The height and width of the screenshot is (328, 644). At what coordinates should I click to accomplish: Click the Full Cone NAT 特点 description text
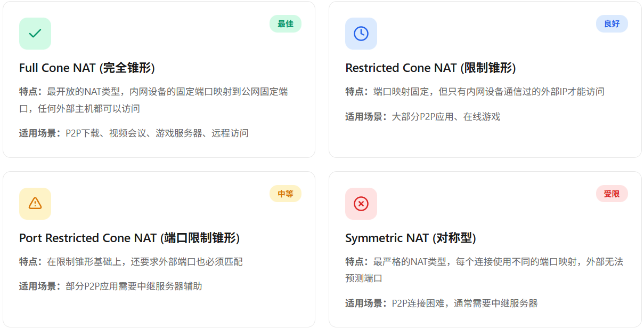[153, 100]
